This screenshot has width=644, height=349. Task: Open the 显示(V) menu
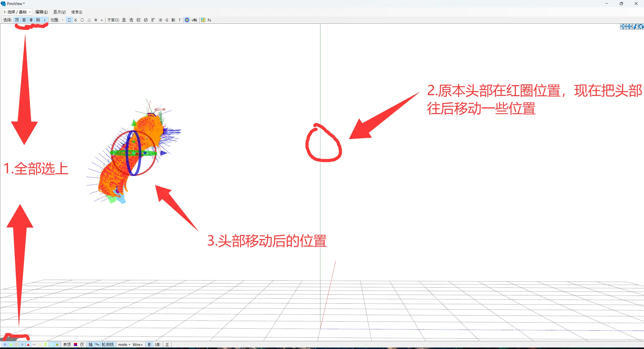coord(59,12)
